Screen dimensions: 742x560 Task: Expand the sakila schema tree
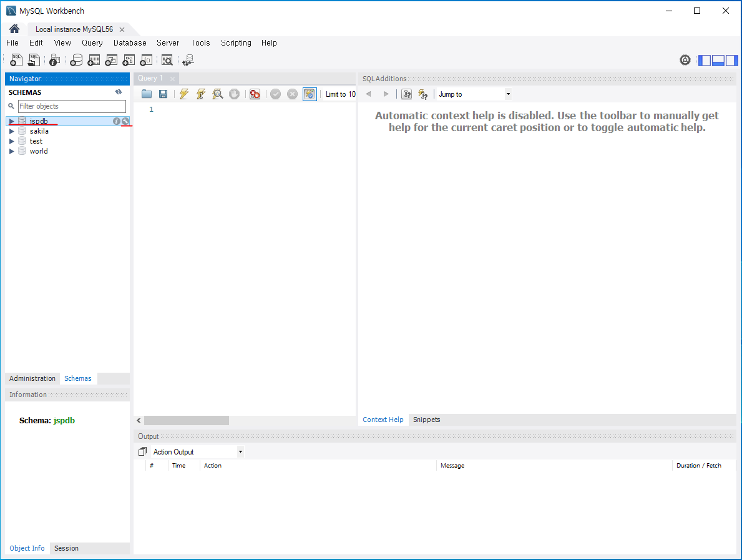pos(12,131)
